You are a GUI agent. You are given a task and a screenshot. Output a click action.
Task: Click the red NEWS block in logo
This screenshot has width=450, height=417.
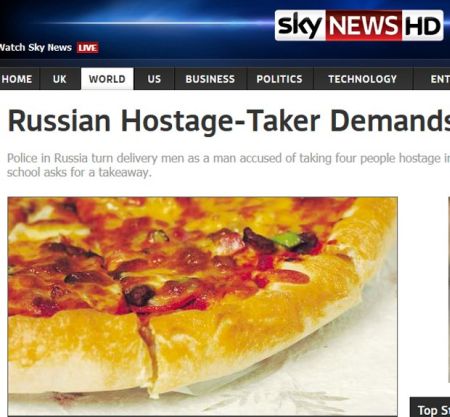[364, 25]
